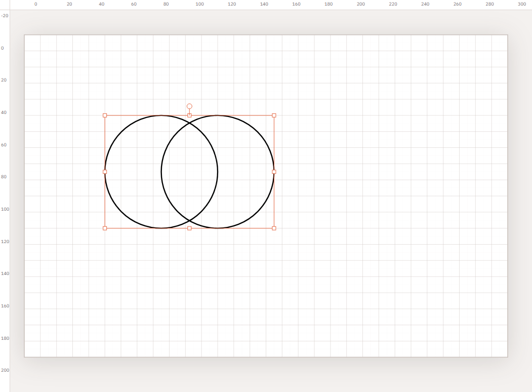
Task: Click the bottom-left resize handle of selection
Action: (105, 228)
